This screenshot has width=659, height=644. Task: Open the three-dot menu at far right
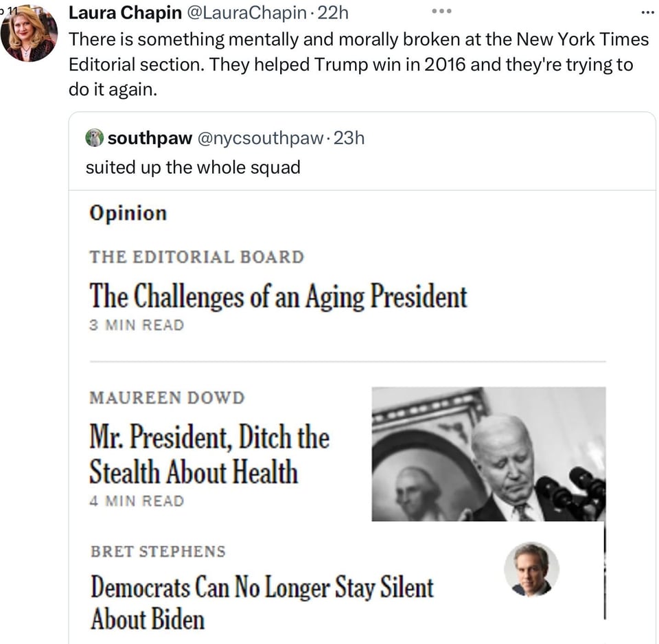coord(647,12)
